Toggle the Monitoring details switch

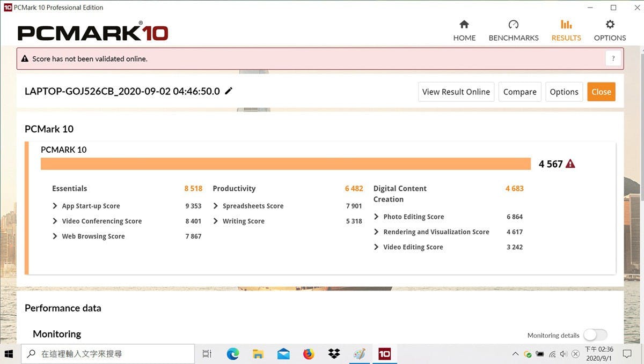tap(595, 335)
